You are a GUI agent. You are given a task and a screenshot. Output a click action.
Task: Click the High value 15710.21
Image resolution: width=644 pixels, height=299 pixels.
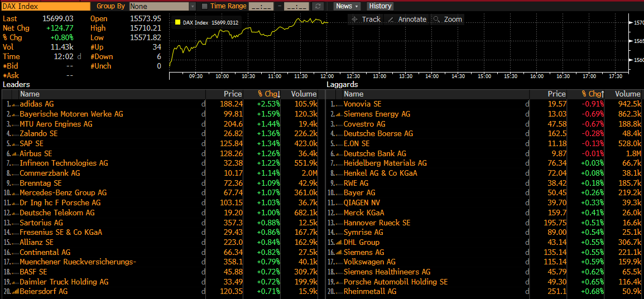click(146, 28)
